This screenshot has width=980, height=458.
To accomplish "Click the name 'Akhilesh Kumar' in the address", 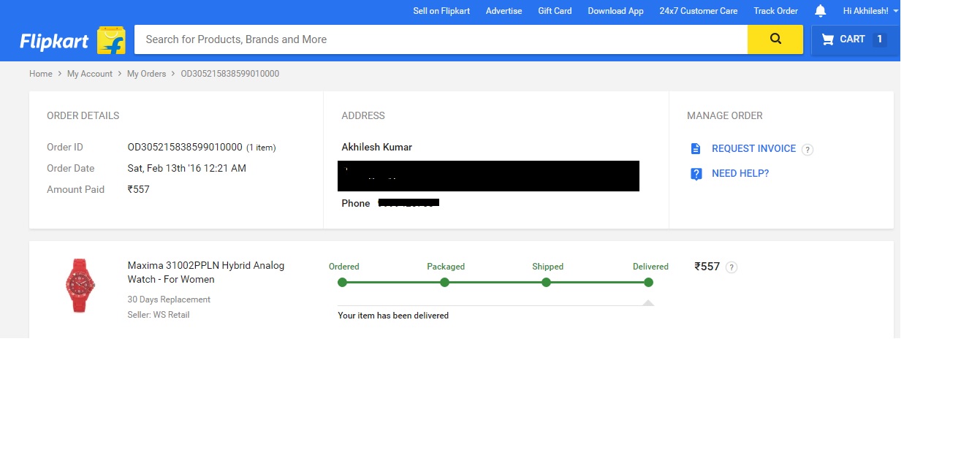I will click(x=377, y=147).
